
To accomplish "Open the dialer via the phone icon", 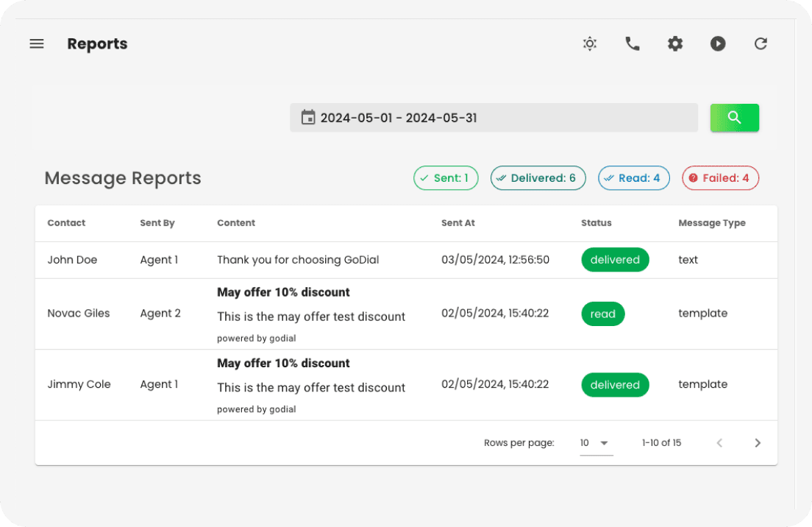I will [x=632, y=43].
